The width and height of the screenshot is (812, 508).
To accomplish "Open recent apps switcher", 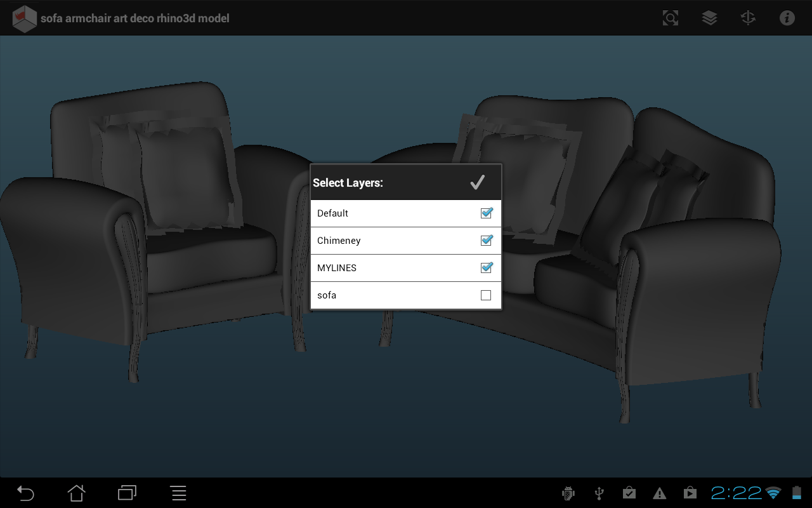I will pos(127,493).
